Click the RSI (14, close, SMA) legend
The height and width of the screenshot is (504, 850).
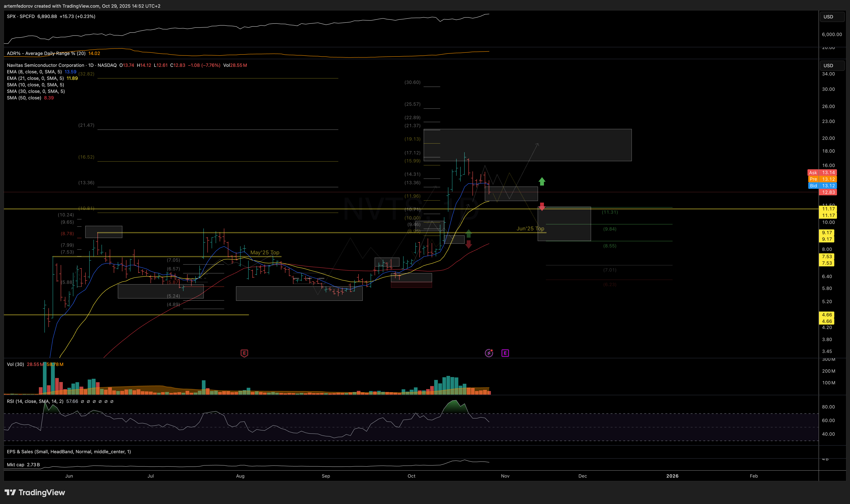35,401
